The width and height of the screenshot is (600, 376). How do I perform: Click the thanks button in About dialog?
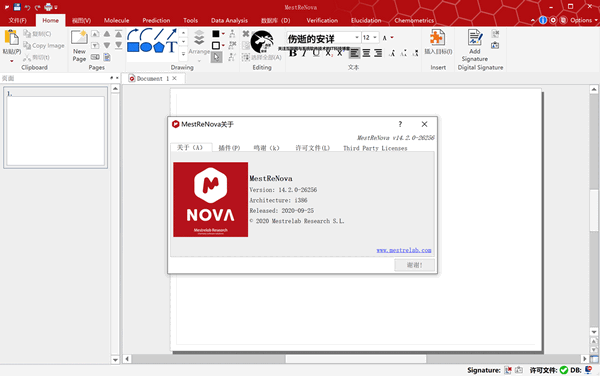(x=414, y=265)
